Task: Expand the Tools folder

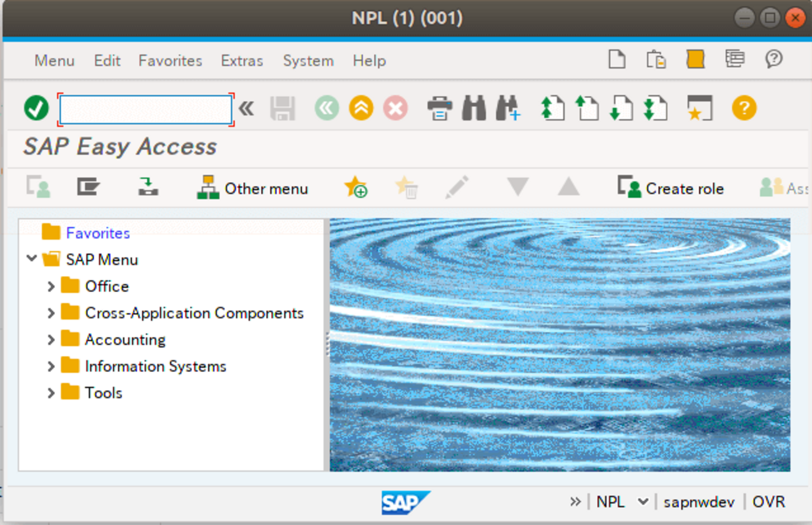Action: 51,393
